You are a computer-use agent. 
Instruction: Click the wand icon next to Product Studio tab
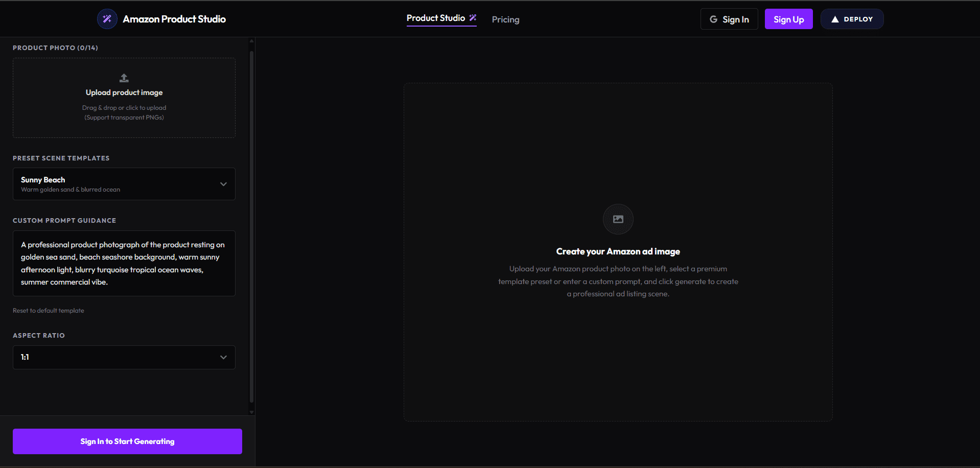(473, 18)
